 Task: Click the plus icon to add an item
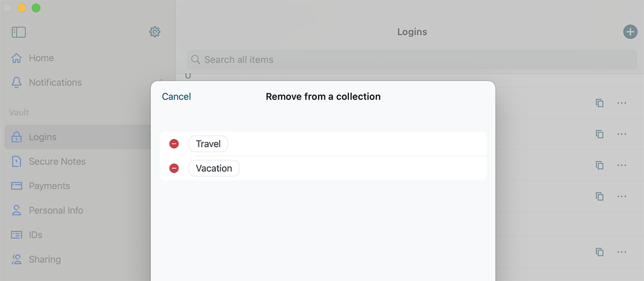click(x=630, y=32)
